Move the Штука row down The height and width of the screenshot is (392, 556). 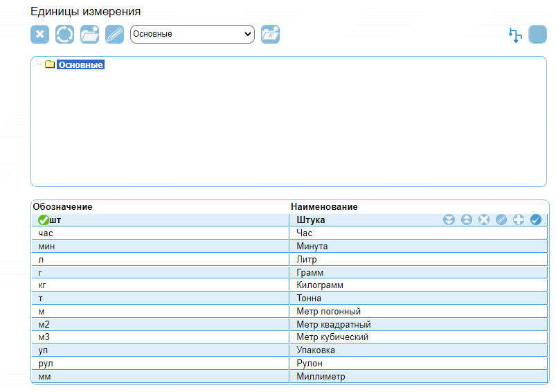click(x=449, y=220)
